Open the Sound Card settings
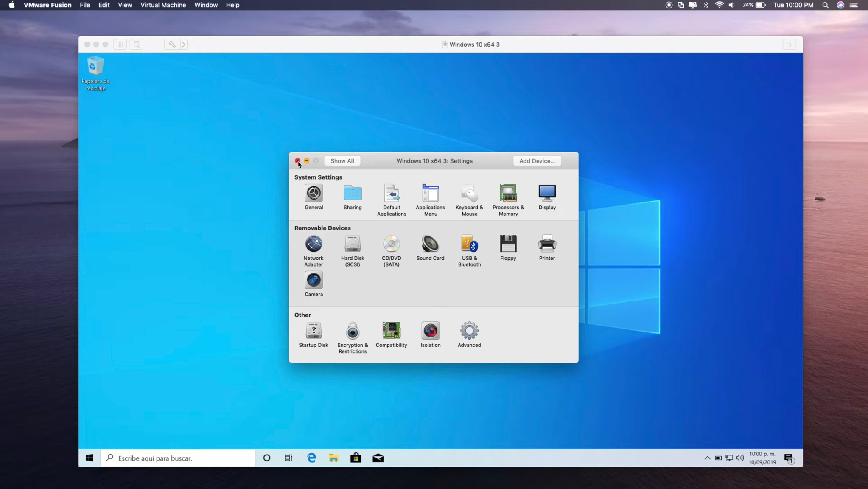The height and width of the screenshot is (489, 868). pyautogui.click(x=430, y=244)
